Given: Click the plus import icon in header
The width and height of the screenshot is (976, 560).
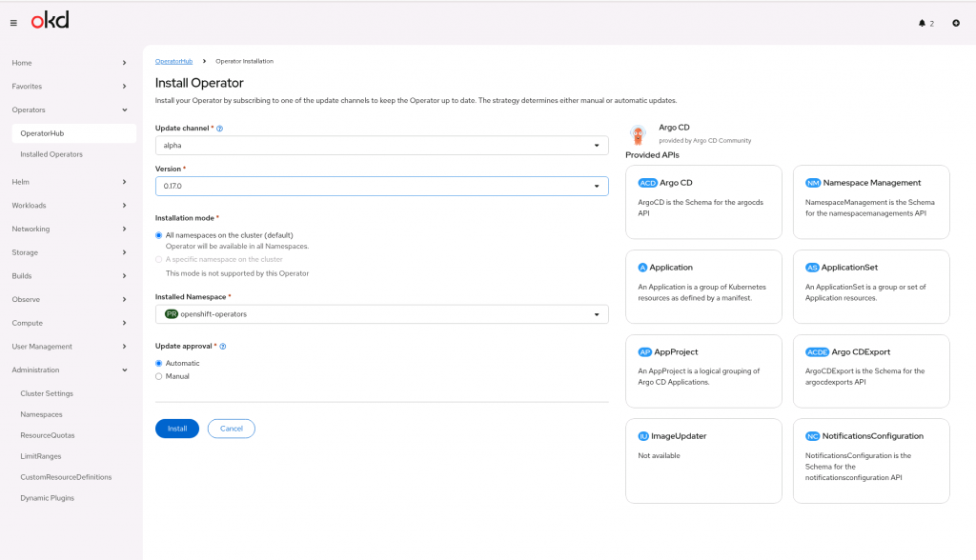Looking at the screenshot, I should (956, 23).
